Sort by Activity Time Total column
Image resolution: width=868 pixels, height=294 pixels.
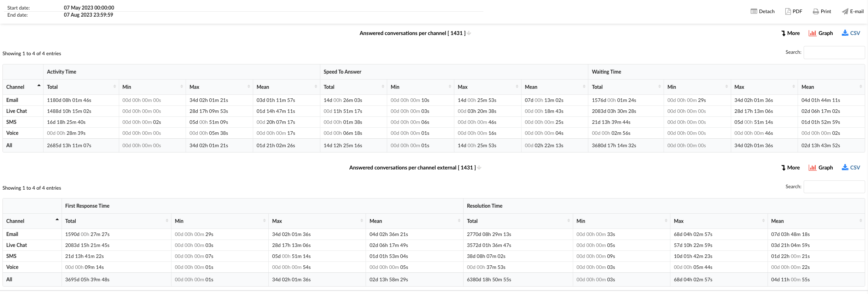(81, 87)
